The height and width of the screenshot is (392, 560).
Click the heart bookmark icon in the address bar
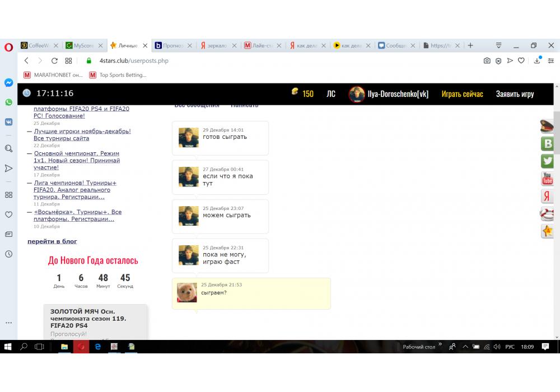point(521,60)
